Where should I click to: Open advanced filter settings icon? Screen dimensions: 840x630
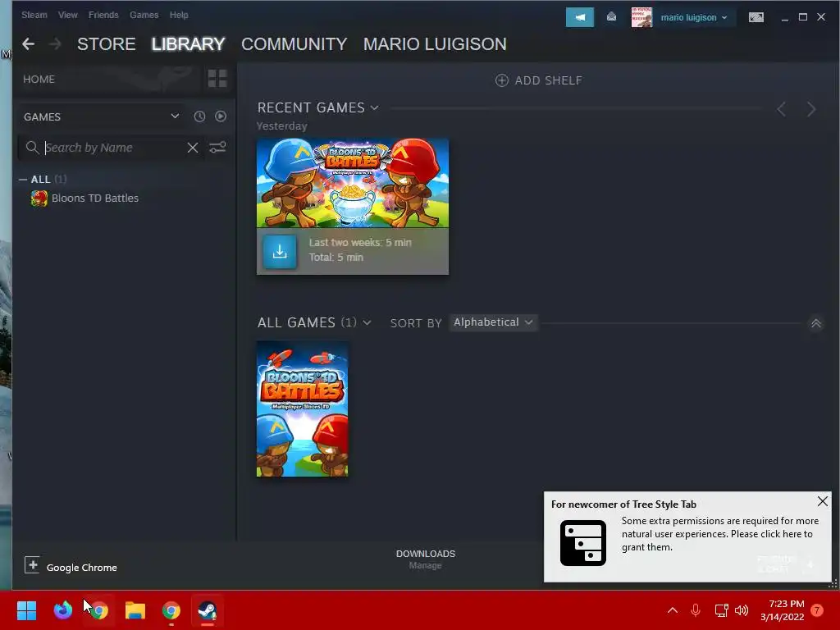pyautogui.click(x=217, y=148)
